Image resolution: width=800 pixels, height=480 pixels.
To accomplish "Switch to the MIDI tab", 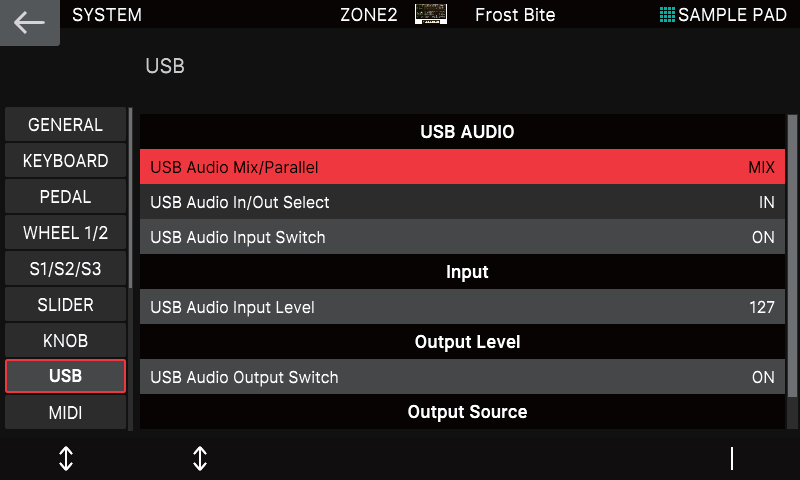I will (65, 413).
